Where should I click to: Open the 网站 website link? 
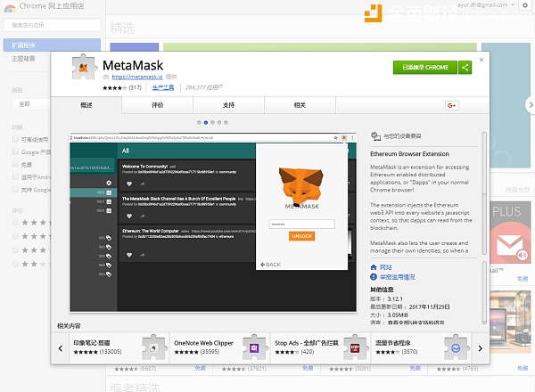tap(386, 267)
